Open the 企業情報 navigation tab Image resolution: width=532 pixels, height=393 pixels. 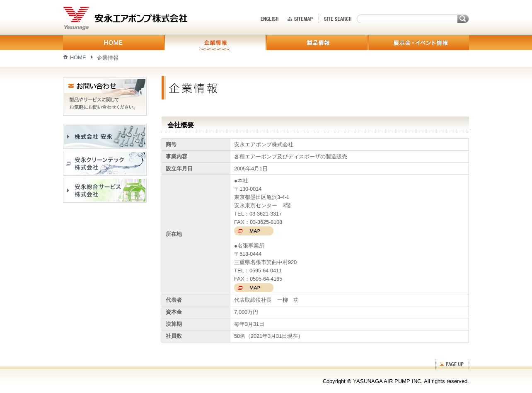click(215, 43)
